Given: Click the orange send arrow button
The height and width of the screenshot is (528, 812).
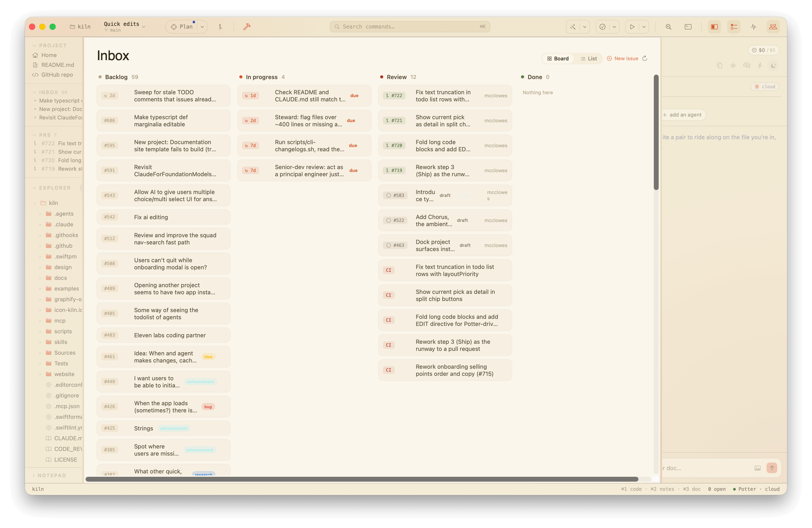Looking at the screenshot, I should pos(771,468).
